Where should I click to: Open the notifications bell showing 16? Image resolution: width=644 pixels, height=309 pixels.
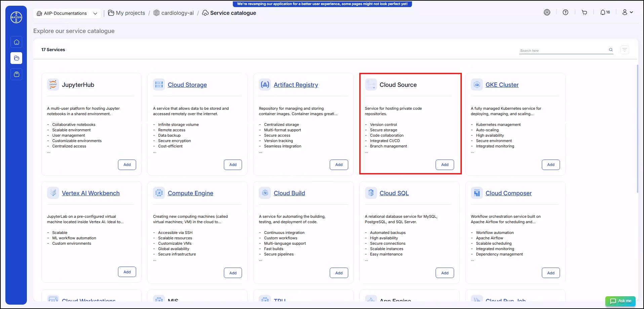pos(605,12)
